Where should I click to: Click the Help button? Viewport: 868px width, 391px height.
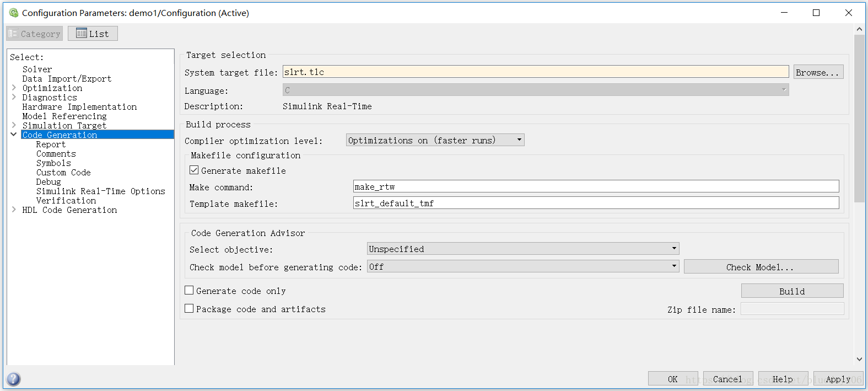(x=783, y=379)
